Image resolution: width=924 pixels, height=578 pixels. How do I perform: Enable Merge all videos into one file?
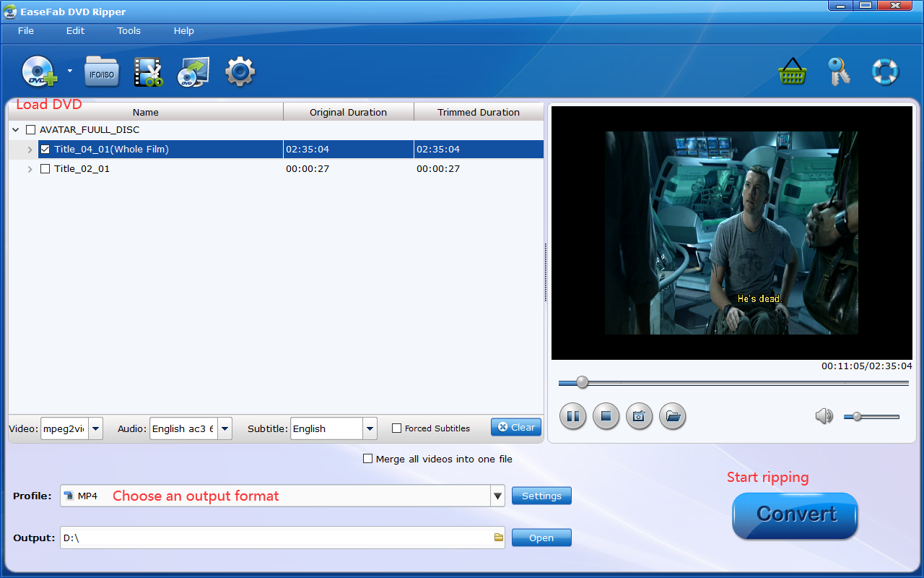(x=368, y=459)
